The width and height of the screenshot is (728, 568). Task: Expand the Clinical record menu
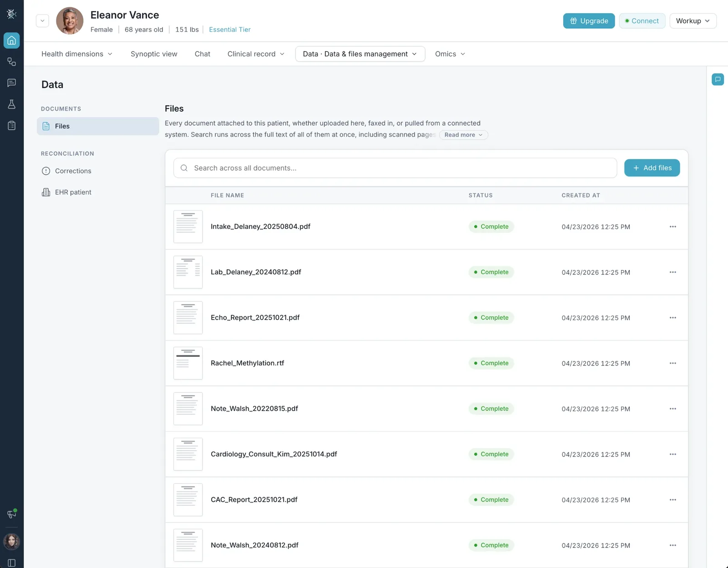256,54
